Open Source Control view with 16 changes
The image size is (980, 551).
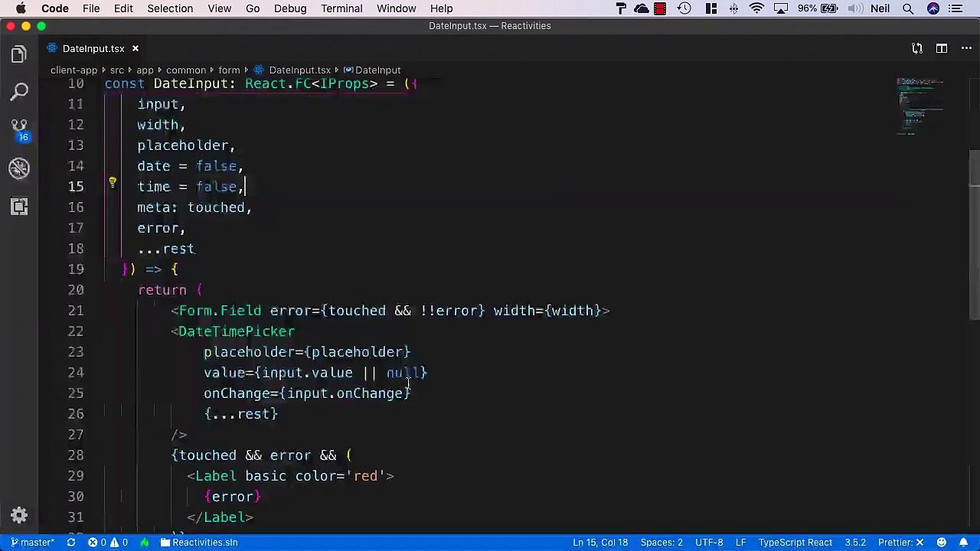[19, 129]
